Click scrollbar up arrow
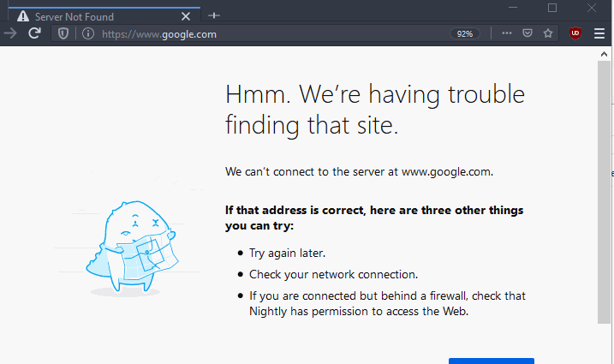Viewport: 614px width, 364px height. click(604, 55)
